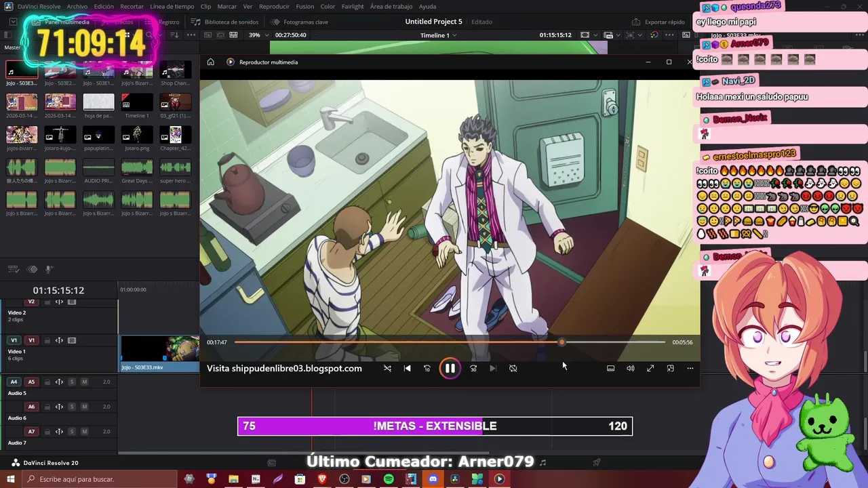Toggle shuffle in the media player
This screenshot has width=868, height=488.
click(387, 368)
